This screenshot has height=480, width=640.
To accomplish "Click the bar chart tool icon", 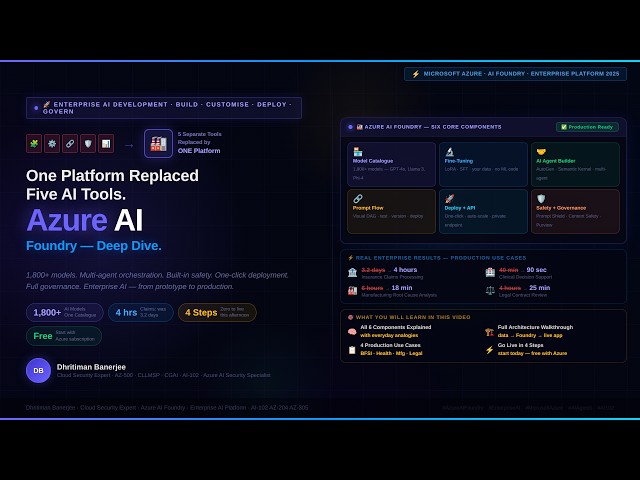I will pos(106,144).
